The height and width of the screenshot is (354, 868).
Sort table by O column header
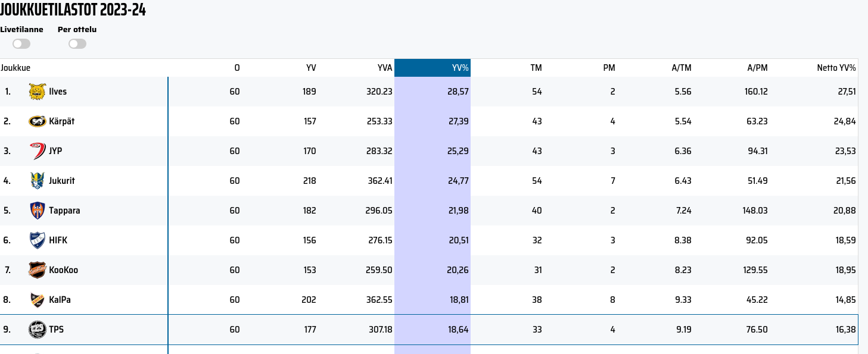coord(237,68)
